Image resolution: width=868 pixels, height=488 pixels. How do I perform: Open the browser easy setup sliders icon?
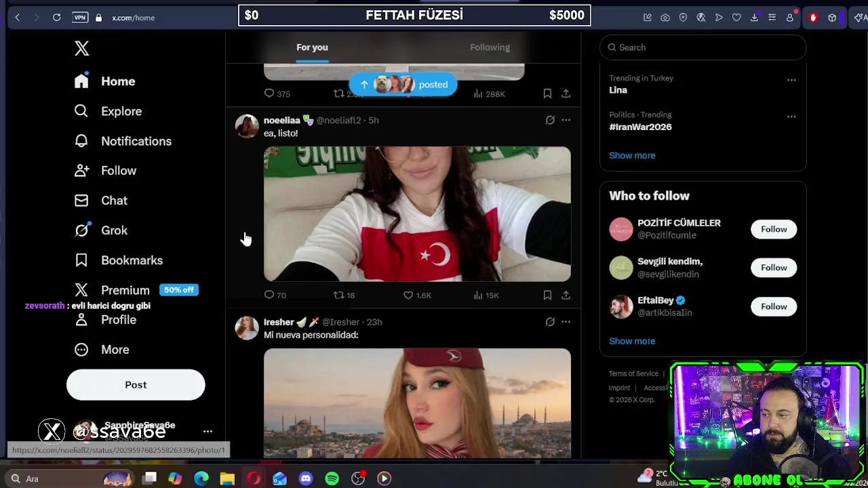772,18
